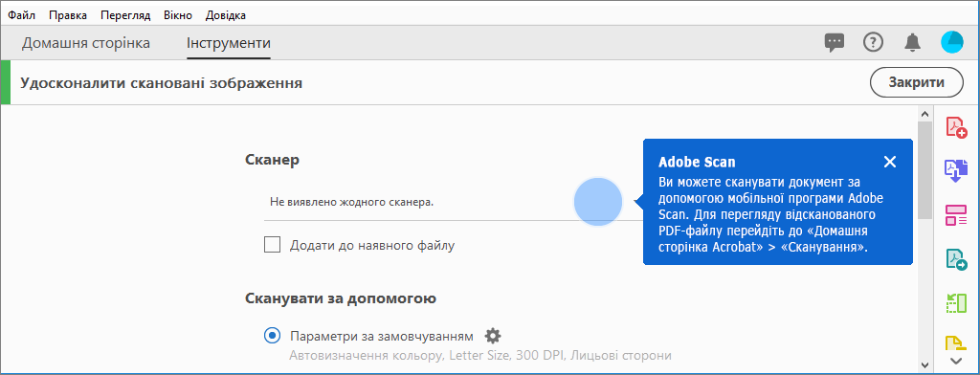Open default scan settings gear icon
This screenshot has height=375, width=980.
(493, 336)
